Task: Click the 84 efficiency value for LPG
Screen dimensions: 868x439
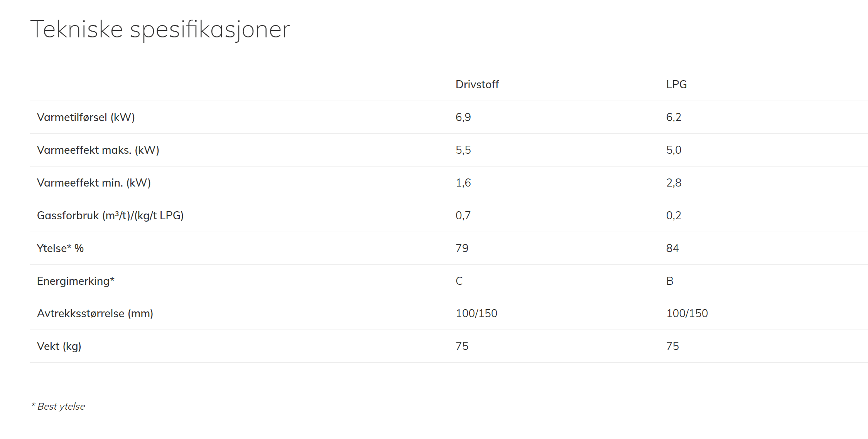Action: (x=672, y=248)
